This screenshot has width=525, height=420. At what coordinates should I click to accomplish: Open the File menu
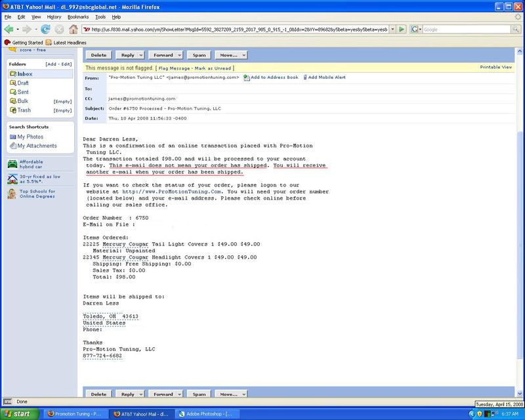click(x=8, y=17)
